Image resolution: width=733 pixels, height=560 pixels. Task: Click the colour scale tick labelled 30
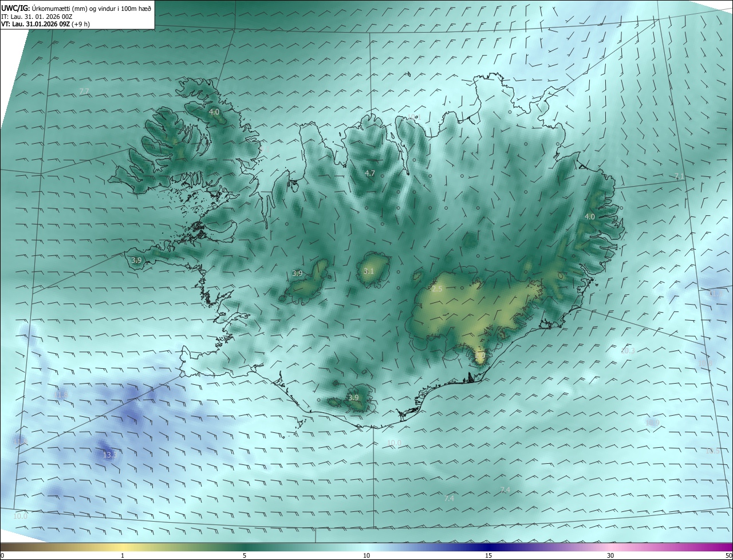(x=610, y=555)
